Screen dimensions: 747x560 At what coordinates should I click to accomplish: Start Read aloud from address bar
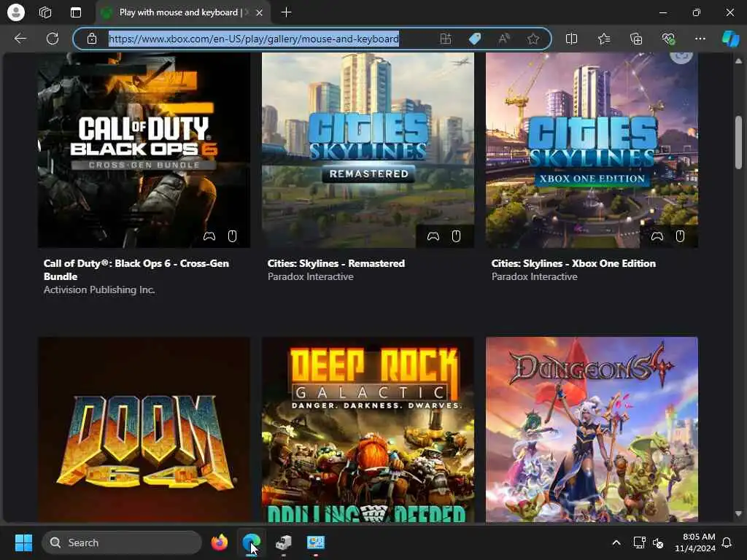504,39
